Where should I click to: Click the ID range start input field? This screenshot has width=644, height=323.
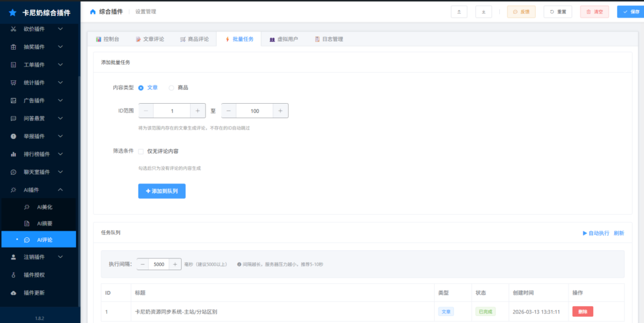[x=171, y=111]
